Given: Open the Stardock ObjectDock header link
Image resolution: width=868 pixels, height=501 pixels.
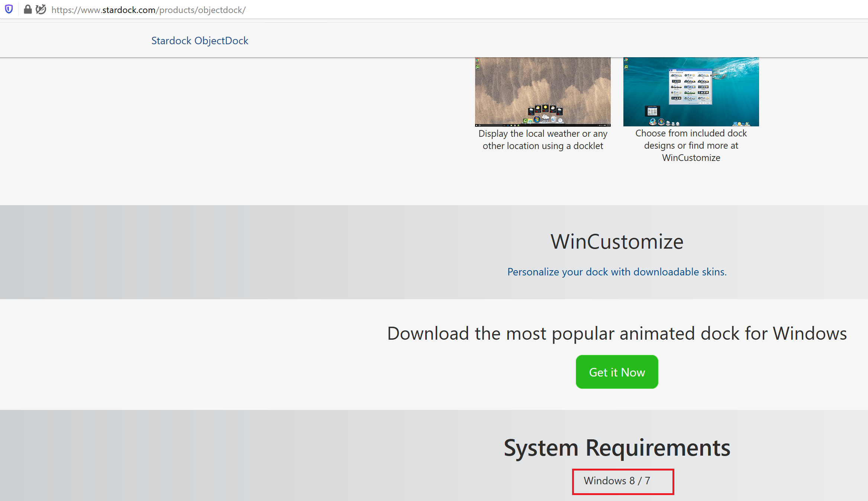Looking at the screenshot, I should click(x=200, y=41).
